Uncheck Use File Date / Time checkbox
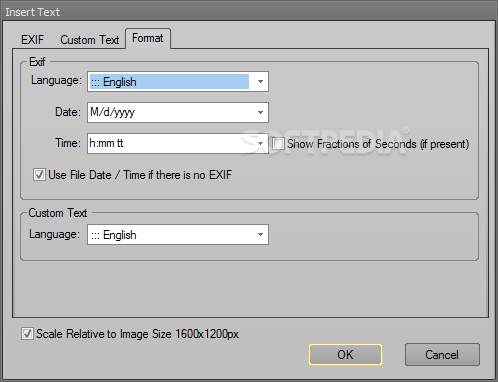Screen dimensions: 498x382 (39, 175)
